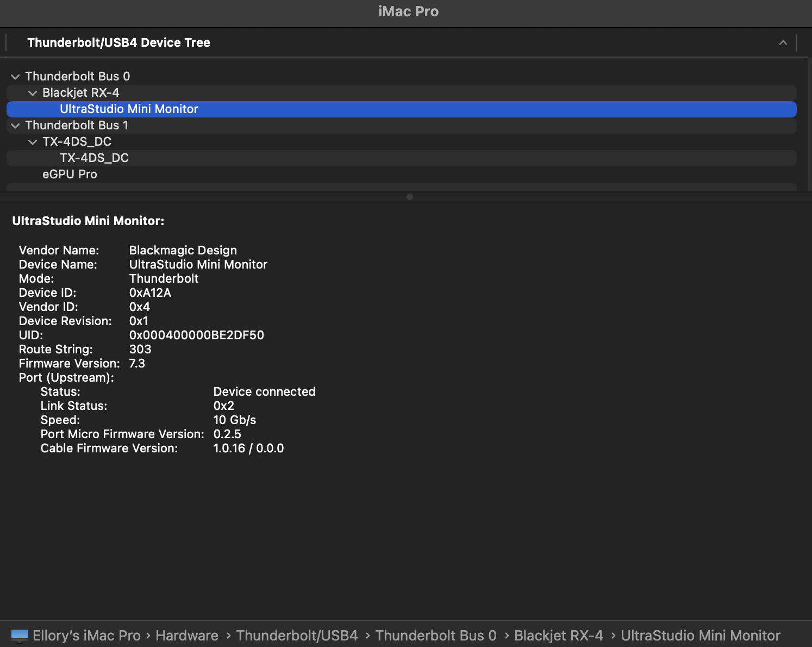This screenshot has height=647, width=812.
Task: Click the Port (Upstream) label
Action: coord(66,377)
